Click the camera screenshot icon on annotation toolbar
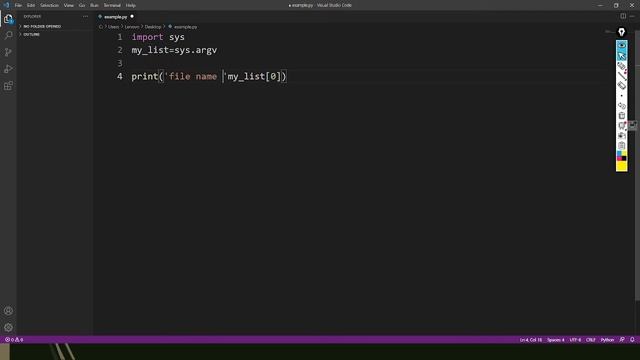The height and width of the screenshot is (360, 640). click(622, 136)
